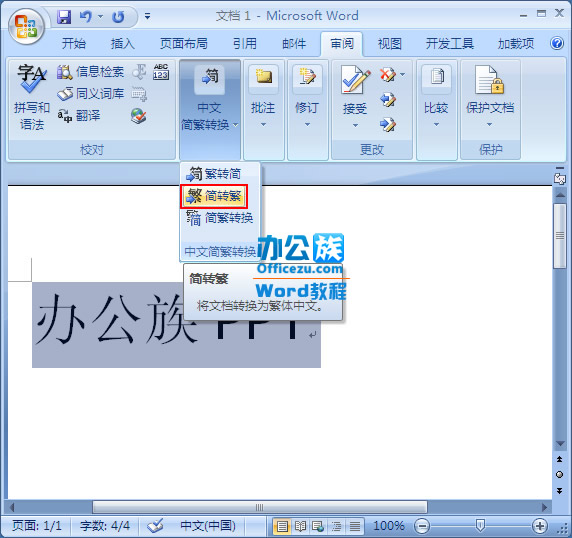The width and height of the screenshot is (572, 538).
Task: Click vertical scrollbar up arrow
Action: [560, 195]
